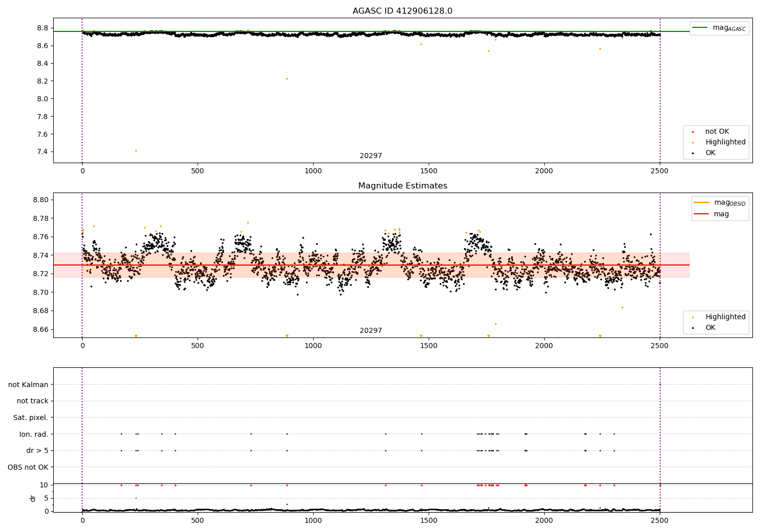Click the 'not Kalman' axis label

pyautogui.click(x=28, y=385)
